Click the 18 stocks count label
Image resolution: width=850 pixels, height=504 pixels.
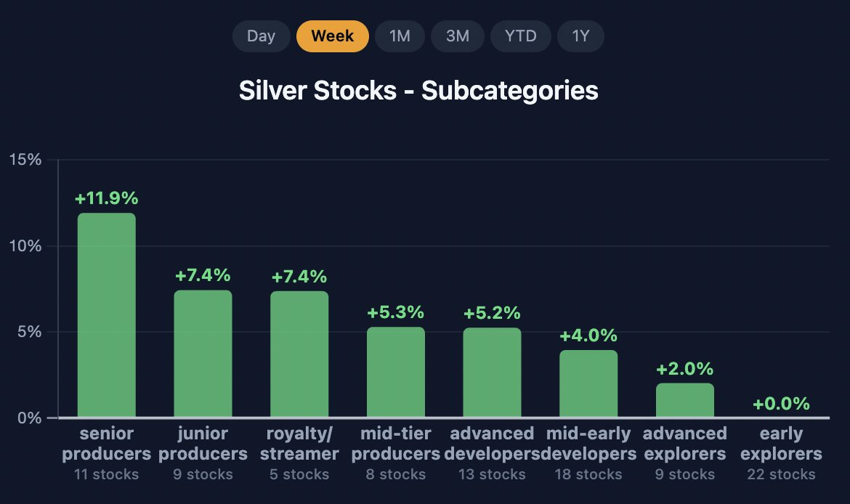pos(588,474)
